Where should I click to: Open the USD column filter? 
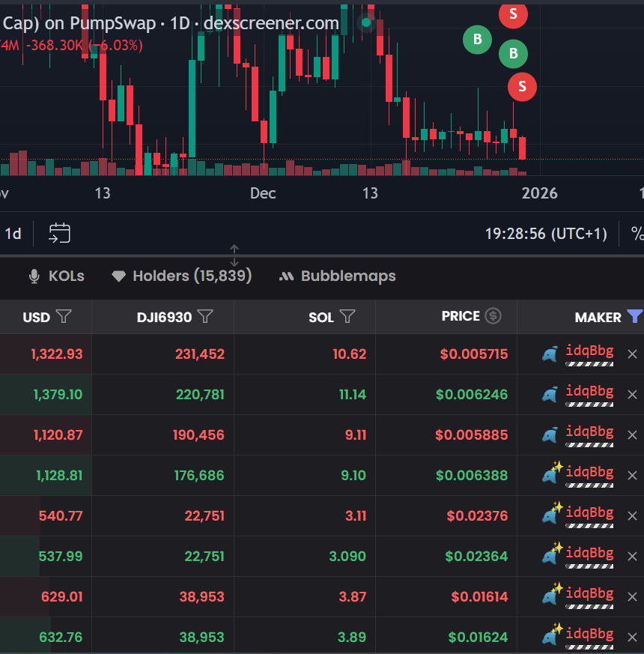[64, 316]
